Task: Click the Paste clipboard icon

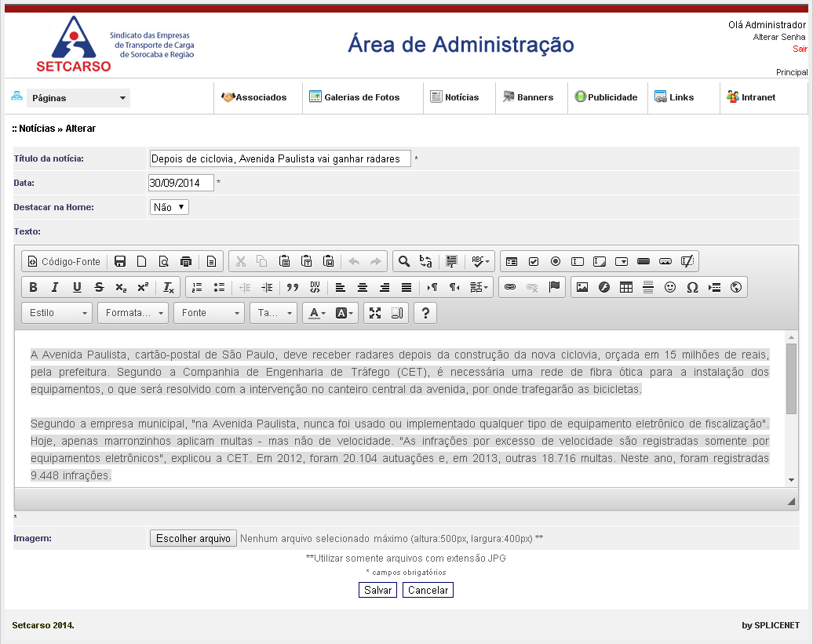Action: (284, 262)
